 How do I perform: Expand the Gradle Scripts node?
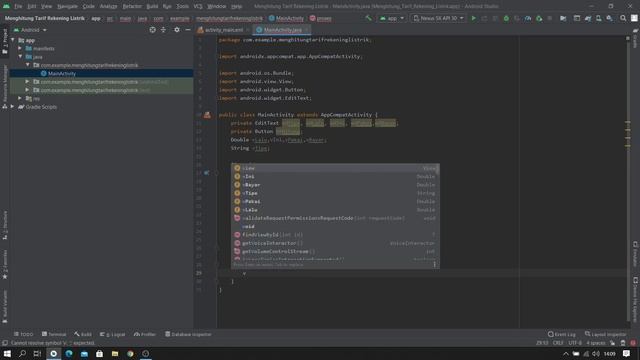point(13,107)
